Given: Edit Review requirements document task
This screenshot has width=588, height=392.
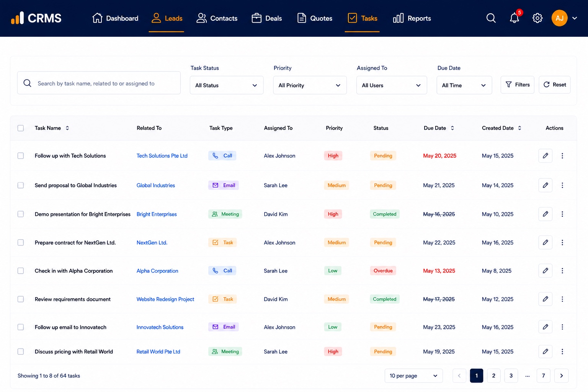Looking at the screenshot, I should 545,299.
